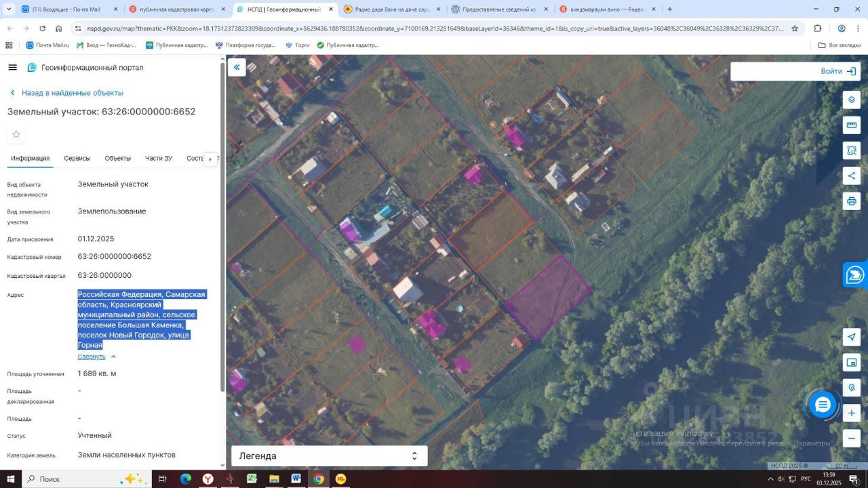Locate my position on the map
Screen dimensions: 868x488
point(852,338)
